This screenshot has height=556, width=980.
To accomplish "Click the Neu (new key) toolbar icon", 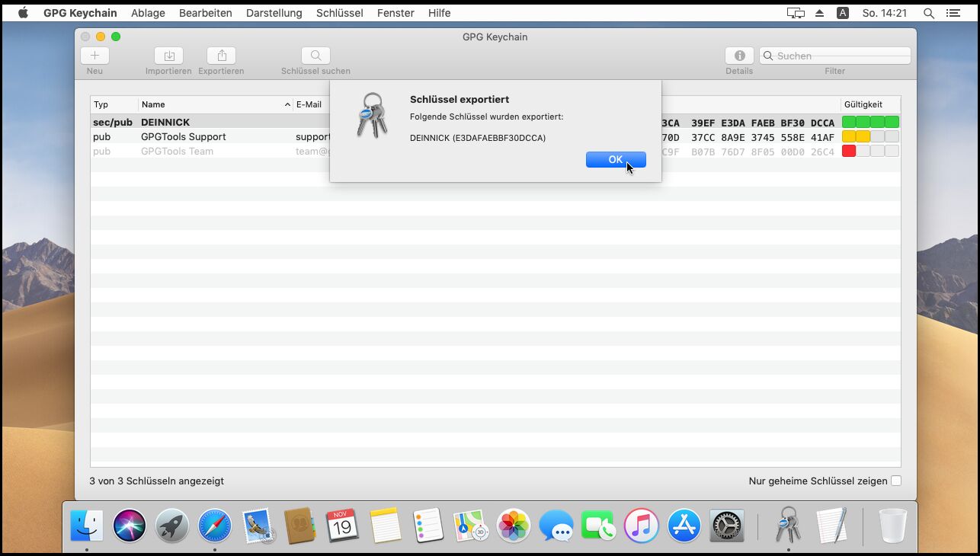I will point(94,56).
